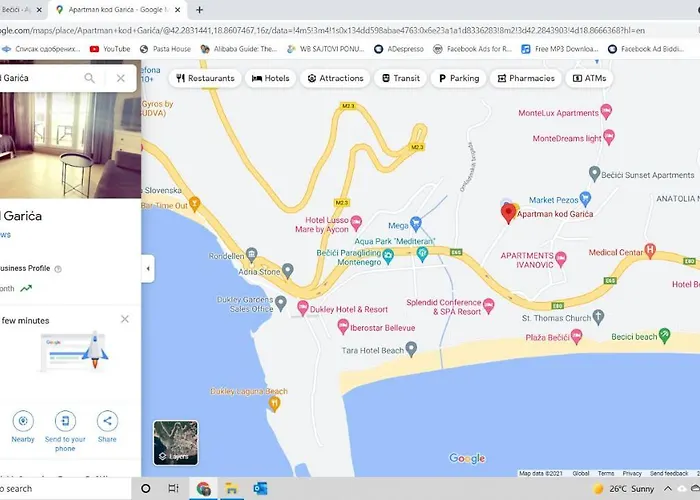700x500 pixels.
Task: Open YouTube bookmark
Action: pos(110,49)
